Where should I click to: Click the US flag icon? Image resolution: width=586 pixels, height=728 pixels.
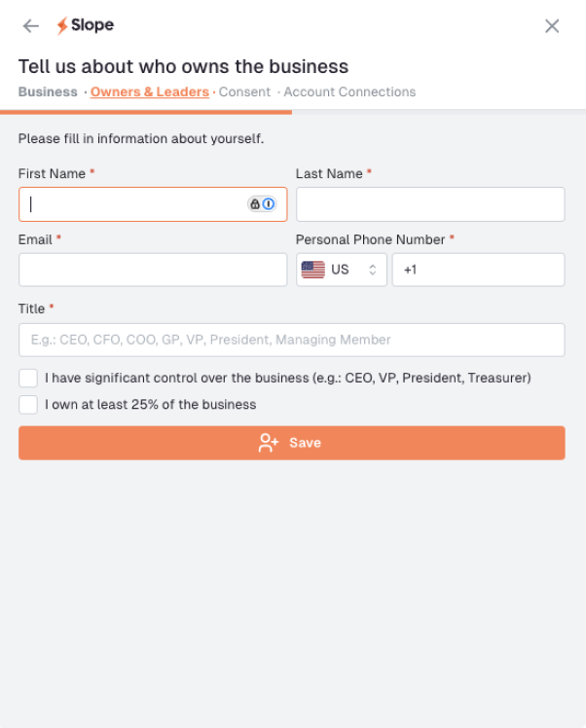pyautogui.click(x=313, y=270)
